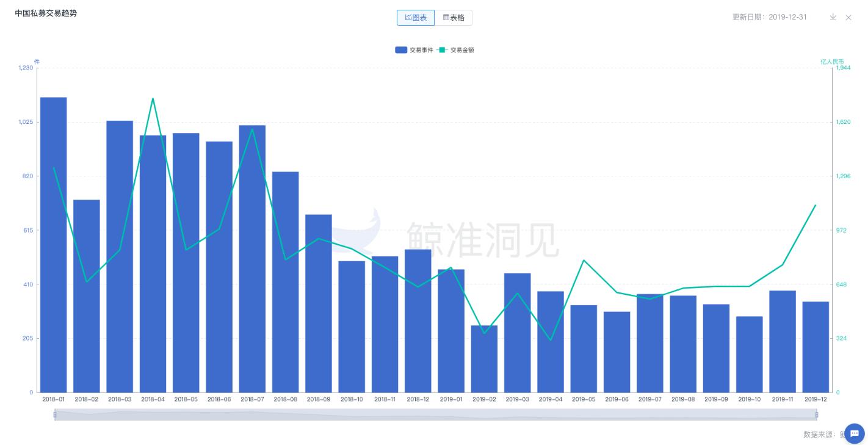
Task: Click the date range zoom slider track
Action: pos(435,414)
